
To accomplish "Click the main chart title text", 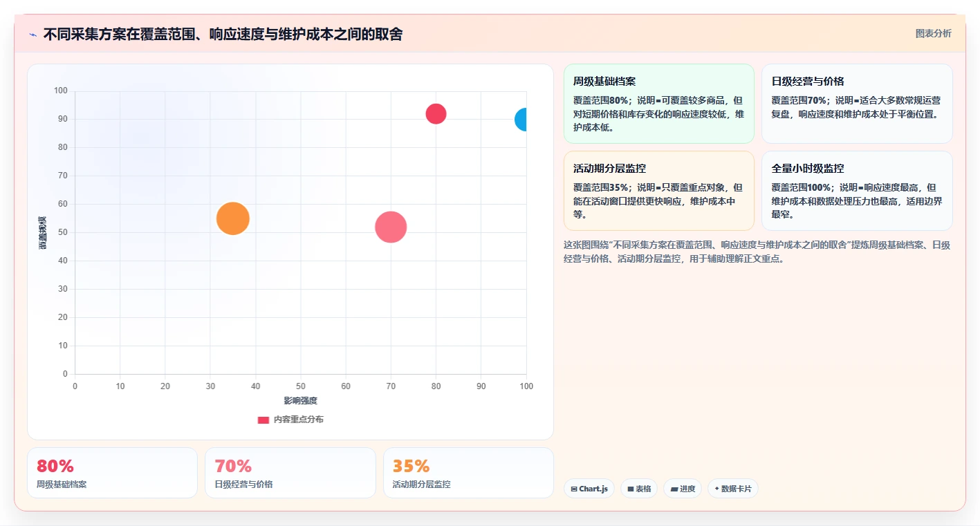I will (223, 34).
